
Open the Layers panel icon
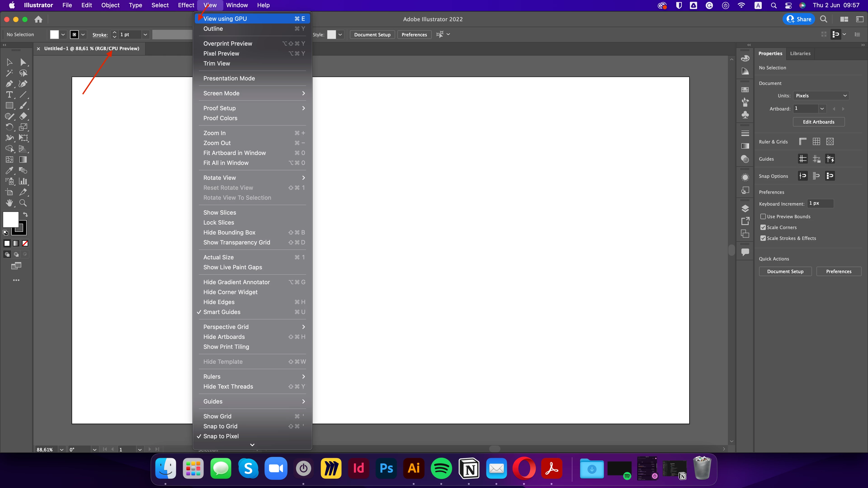(745, 209)
